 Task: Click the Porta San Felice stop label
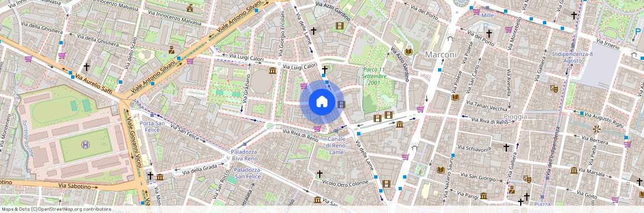point(152,126)
